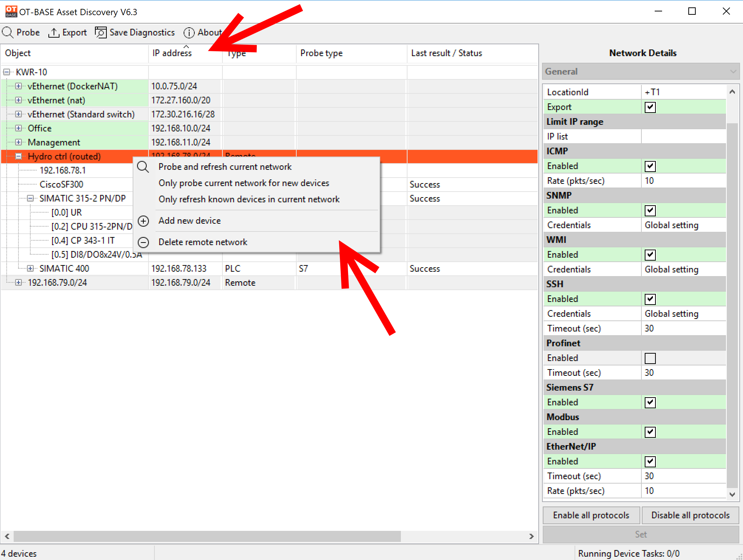Click SSH Timeout (sec) value 30
The image size is (743, 560).
pyautogui.click(x=684, y=328)
